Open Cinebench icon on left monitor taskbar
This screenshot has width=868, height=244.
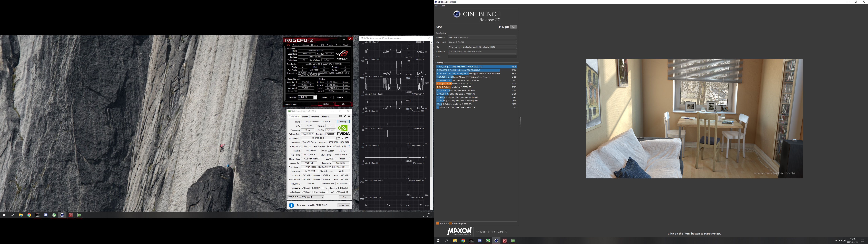click(x=62, y=215)
